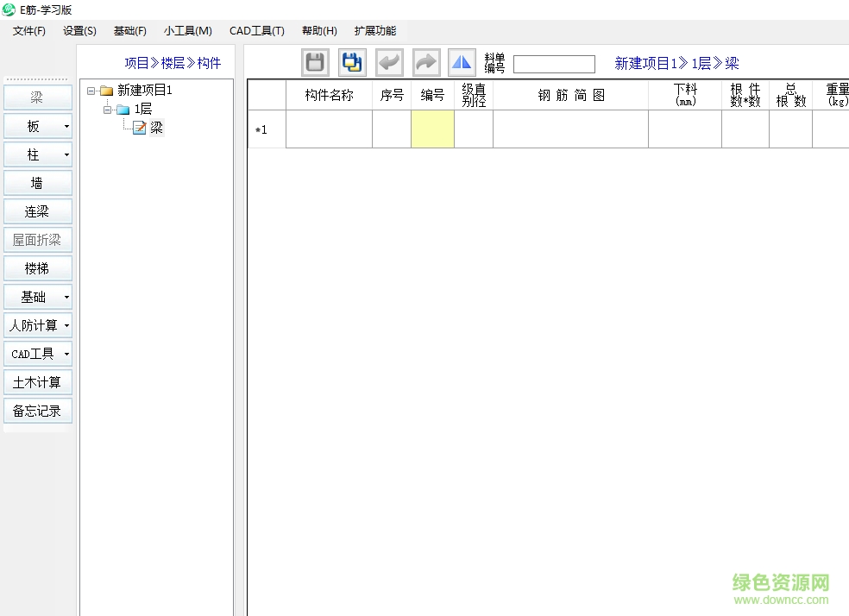Collapse the 新建项目1 tree node
This screenshot has height=616, width=849.
click(x=91, y=91)
